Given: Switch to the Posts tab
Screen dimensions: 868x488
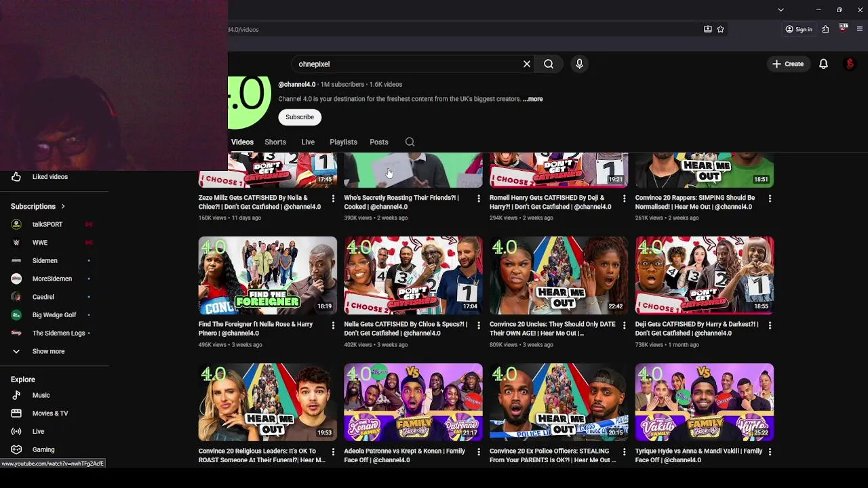Looking at the screenshot, I should click(x=379, y=142).
